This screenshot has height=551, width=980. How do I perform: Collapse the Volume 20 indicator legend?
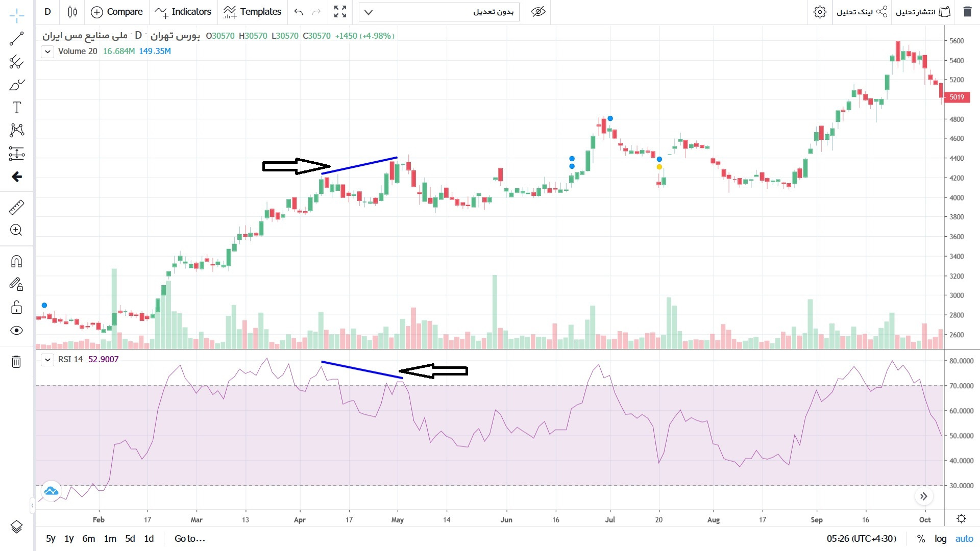(x=47, y=52)
